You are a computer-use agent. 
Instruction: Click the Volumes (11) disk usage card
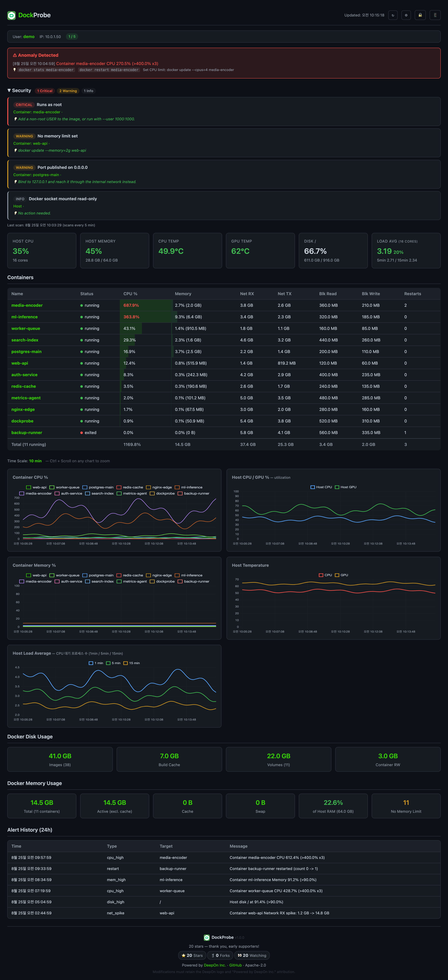coord(278,759)
